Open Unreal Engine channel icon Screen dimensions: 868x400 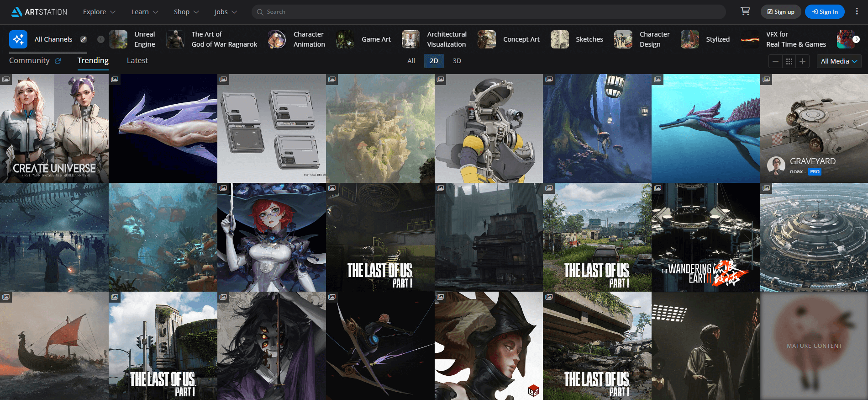click(x=118, y=39)
